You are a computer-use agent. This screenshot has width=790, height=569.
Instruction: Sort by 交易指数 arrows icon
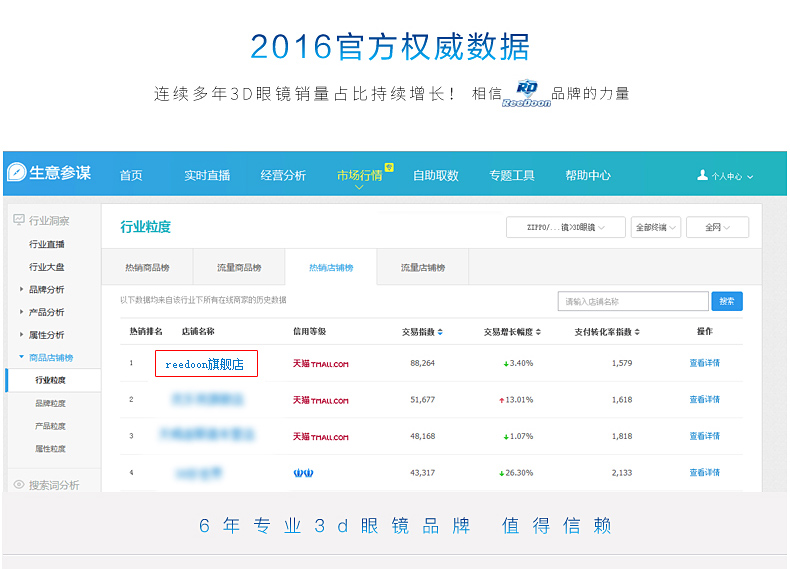pos(440,332)
